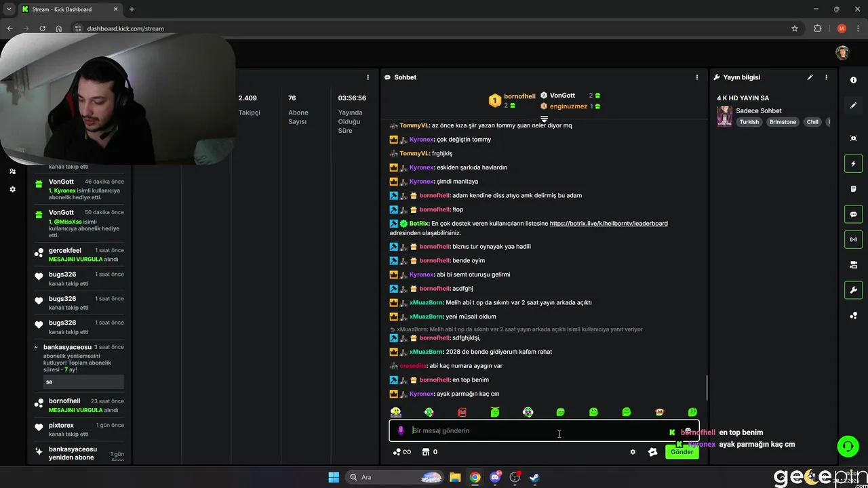Select the Stream - Kick Dashboard tab
Viewport: 868px width, 488px height.
pos(69,9)
